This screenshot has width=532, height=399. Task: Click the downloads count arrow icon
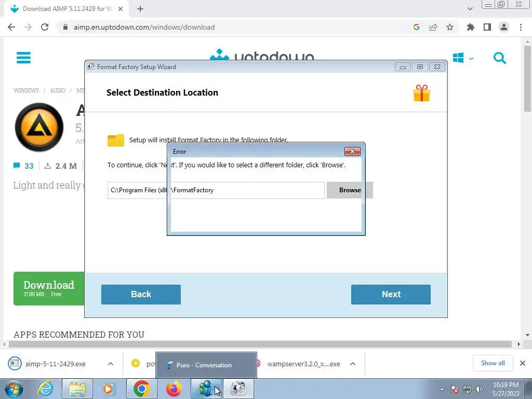click(x=48, y=166)
